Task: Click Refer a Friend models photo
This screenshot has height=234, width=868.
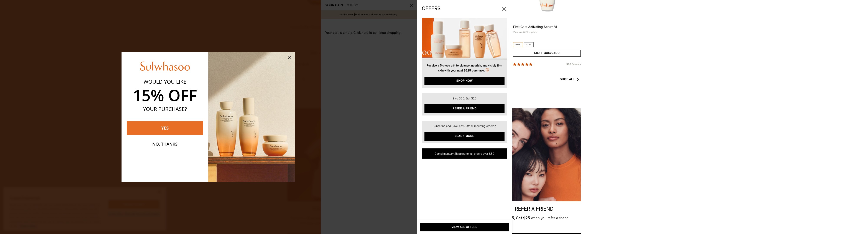Action: [x=546, y=155]
